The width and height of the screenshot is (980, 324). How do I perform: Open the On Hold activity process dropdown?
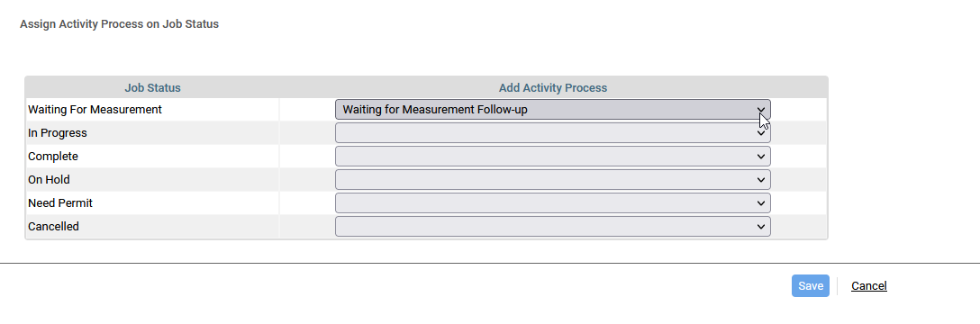tap(552, 180)
